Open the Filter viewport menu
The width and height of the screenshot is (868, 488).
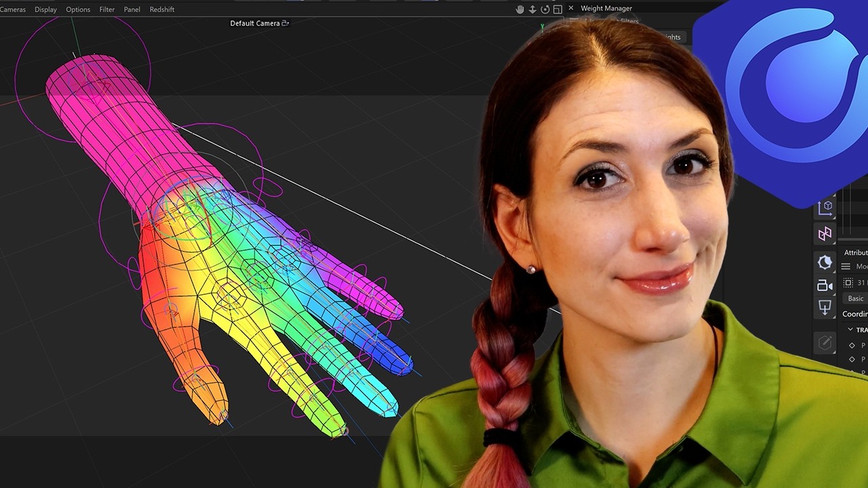pos(107,9)
